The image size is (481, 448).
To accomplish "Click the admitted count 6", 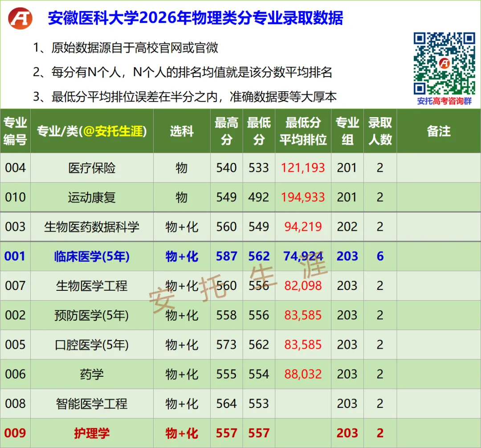I will point(380,256).
